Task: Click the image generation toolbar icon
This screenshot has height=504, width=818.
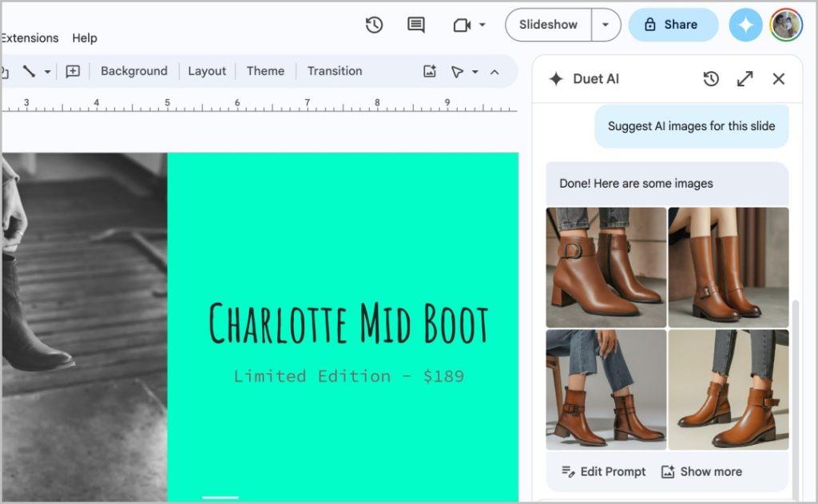Action: point(429,71)
